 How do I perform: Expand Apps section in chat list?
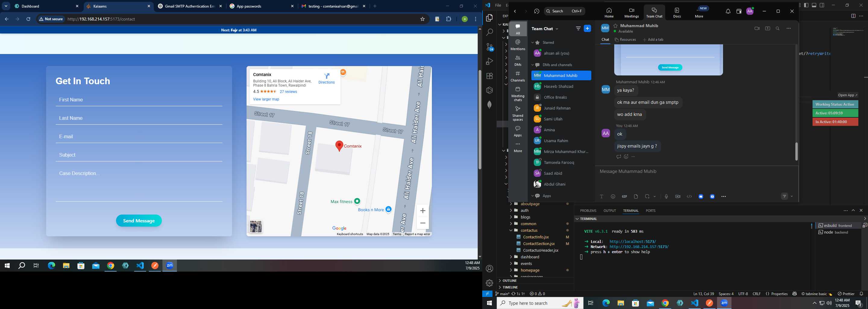tap(533, 196)
